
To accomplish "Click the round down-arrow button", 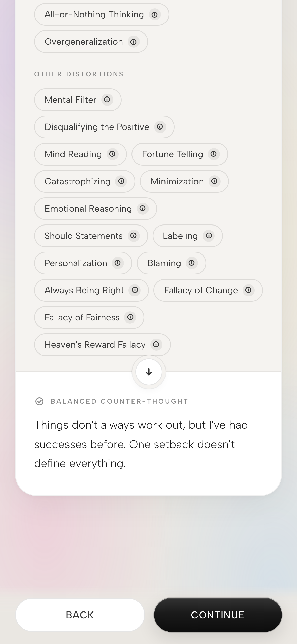I will [x=149, y=372].
